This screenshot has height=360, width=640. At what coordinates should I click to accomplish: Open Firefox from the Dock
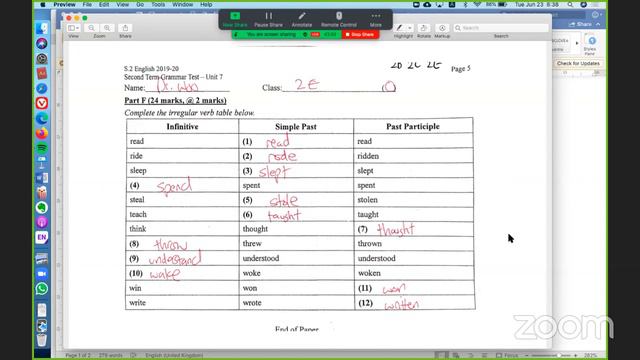pos(42,133)
